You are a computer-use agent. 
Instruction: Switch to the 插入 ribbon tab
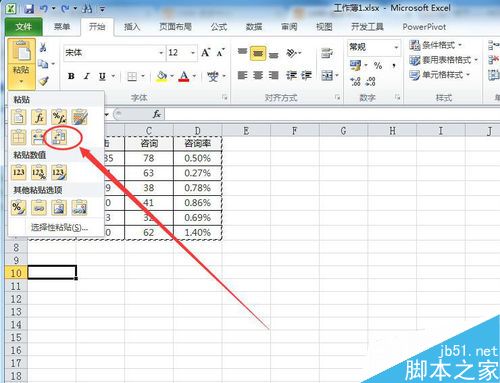pos(132,27)
